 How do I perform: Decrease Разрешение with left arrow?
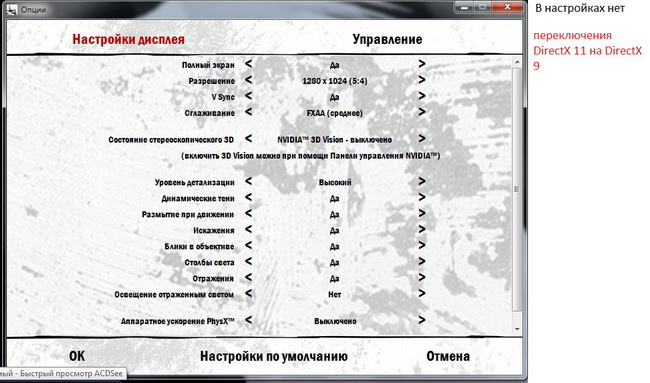point(248,80)
